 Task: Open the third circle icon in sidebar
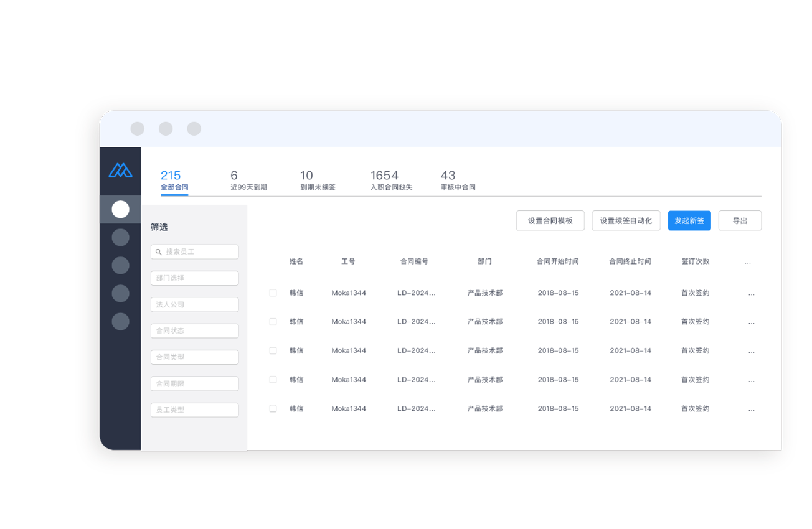(120, 265)
